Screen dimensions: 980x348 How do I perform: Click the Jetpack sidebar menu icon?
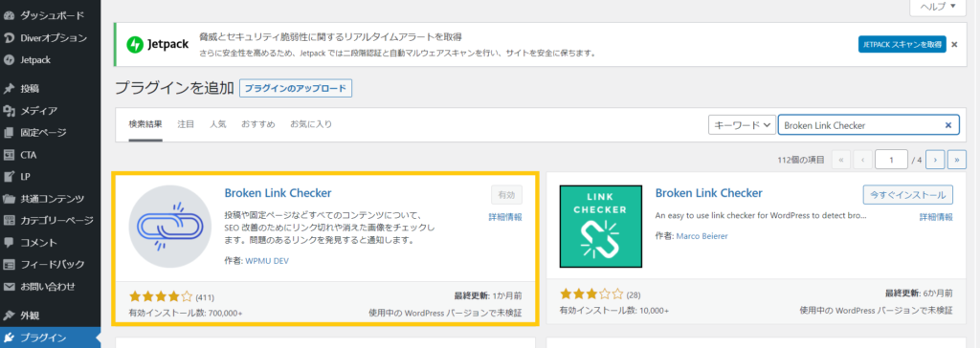coord(10,60)
